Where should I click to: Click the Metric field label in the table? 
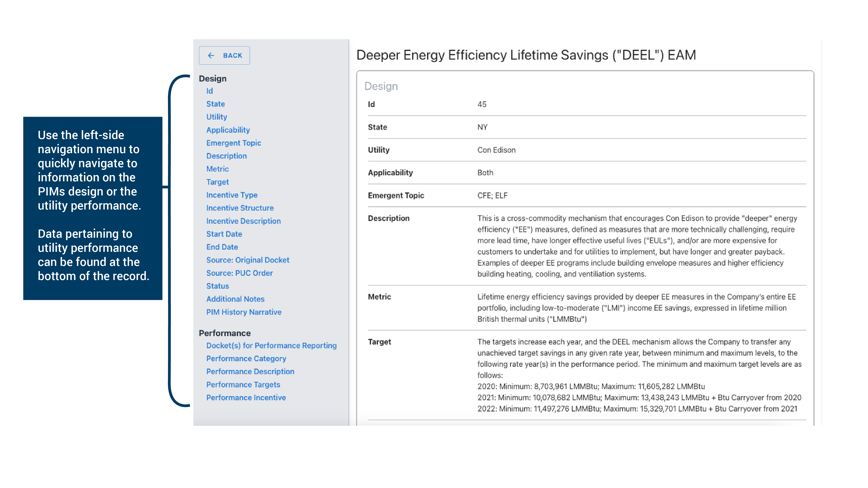pos(379,297)
